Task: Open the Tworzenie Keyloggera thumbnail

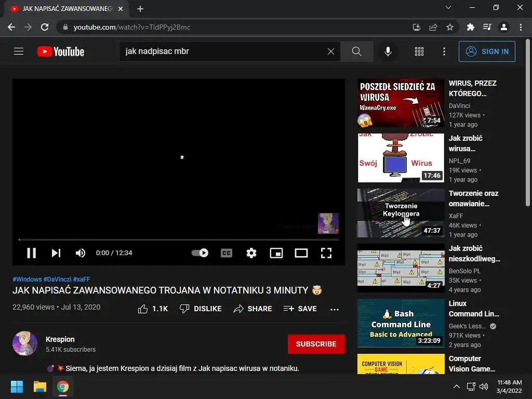Action: point(401,213)
